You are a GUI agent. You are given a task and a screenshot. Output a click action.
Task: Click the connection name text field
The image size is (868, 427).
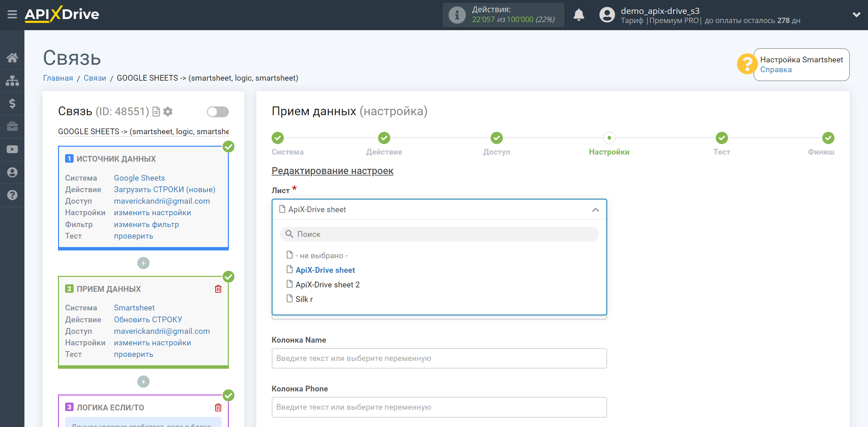pos(143,131)
